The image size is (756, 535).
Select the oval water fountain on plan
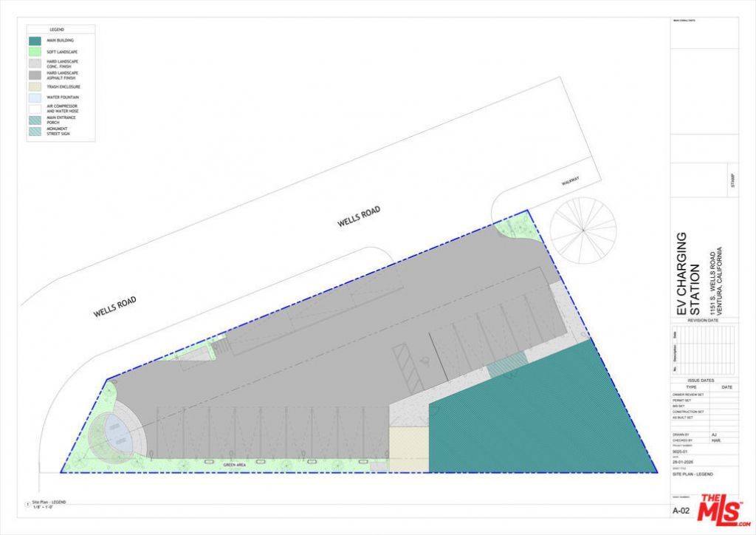tap(115, 433)
